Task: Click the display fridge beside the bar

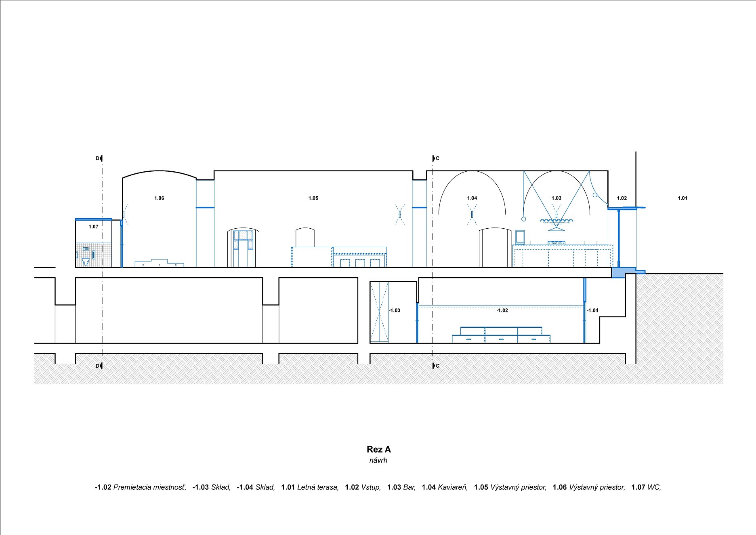Action: point(520,237)
